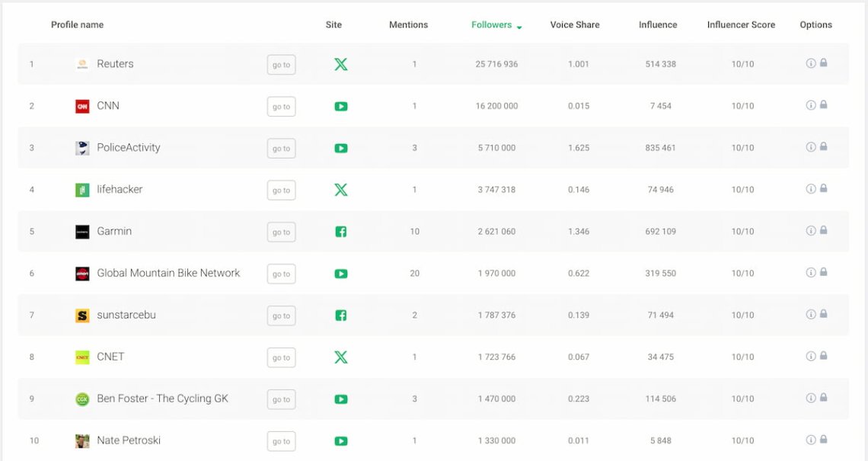
Task: Open info icon for Reuters
Action: 810,63
